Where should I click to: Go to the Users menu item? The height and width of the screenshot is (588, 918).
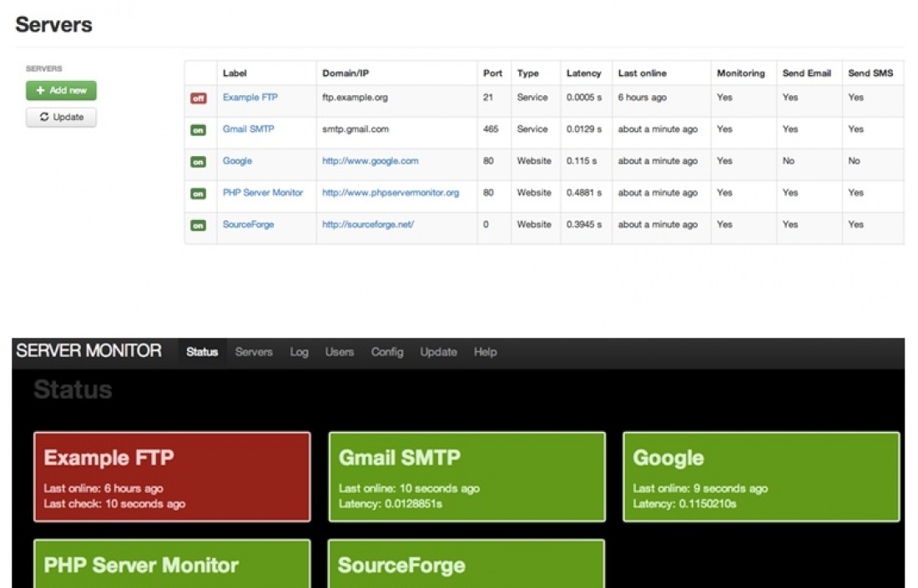pos(339,352)
